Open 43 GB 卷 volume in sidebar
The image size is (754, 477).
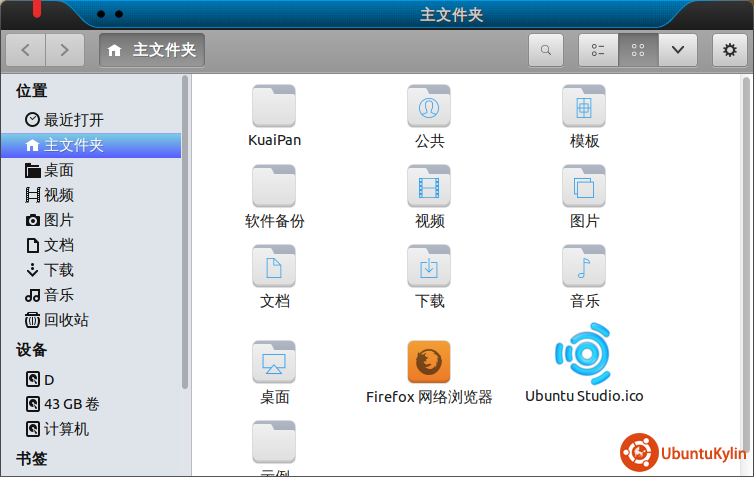click(x=70, y=405)
